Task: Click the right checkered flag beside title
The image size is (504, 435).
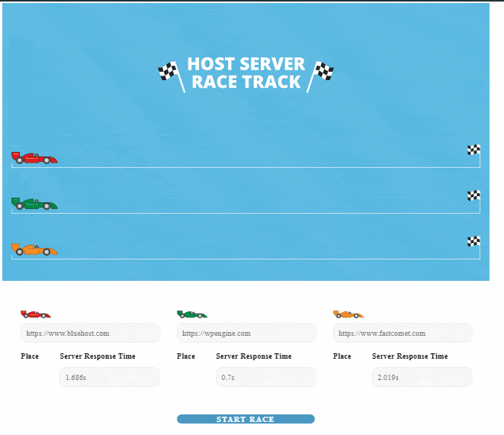Action: coord(320,76)
